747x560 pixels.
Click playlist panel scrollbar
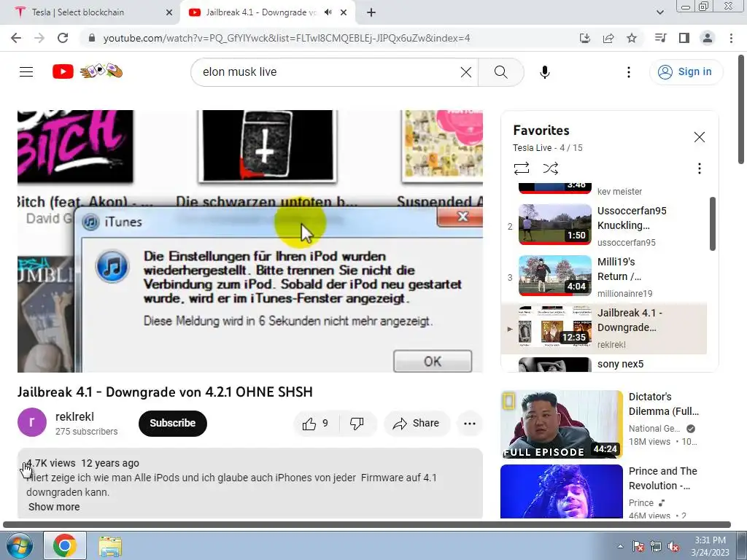(712, 223)
